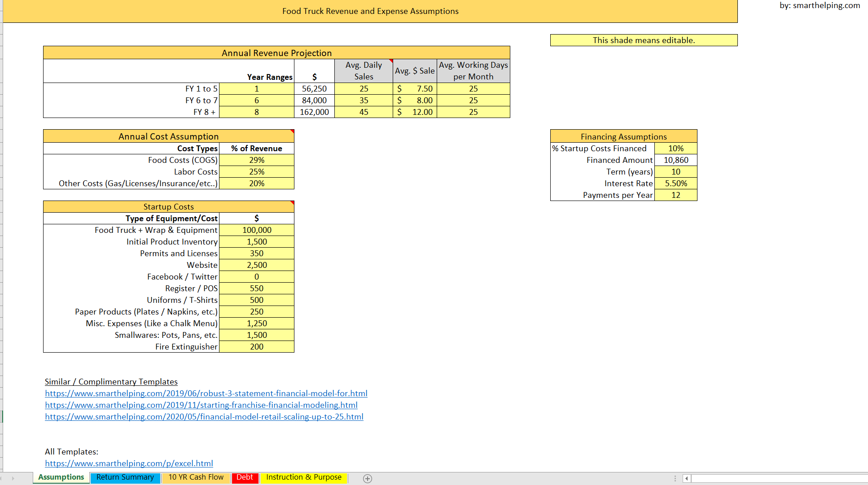Click Avg. Daily Sales value for FY 1 to 5
The height and width of the screenshot is (485, 868).
[x=364, y=88]
